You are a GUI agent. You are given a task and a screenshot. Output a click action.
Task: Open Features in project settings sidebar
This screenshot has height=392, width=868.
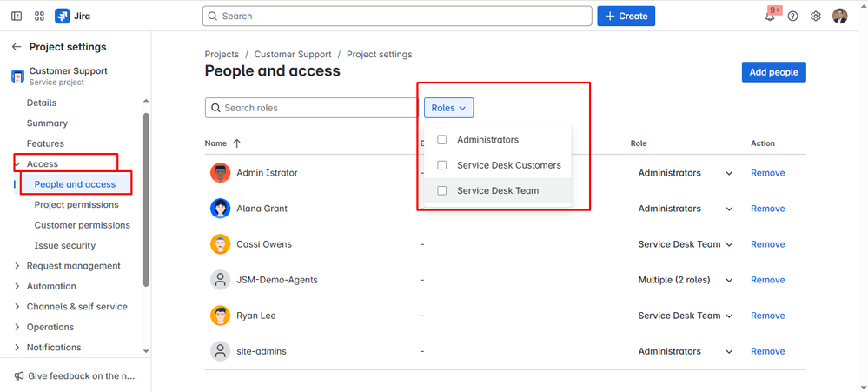tap(45, 143)
